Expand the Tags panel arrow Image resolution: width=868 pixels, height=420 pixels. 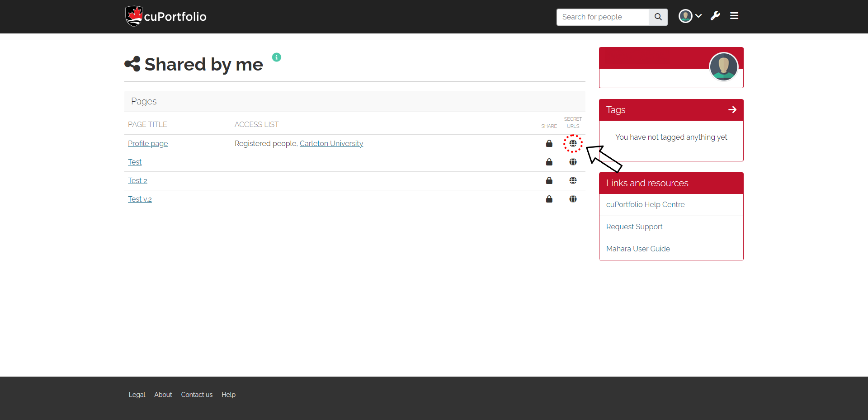click(731, 109)
